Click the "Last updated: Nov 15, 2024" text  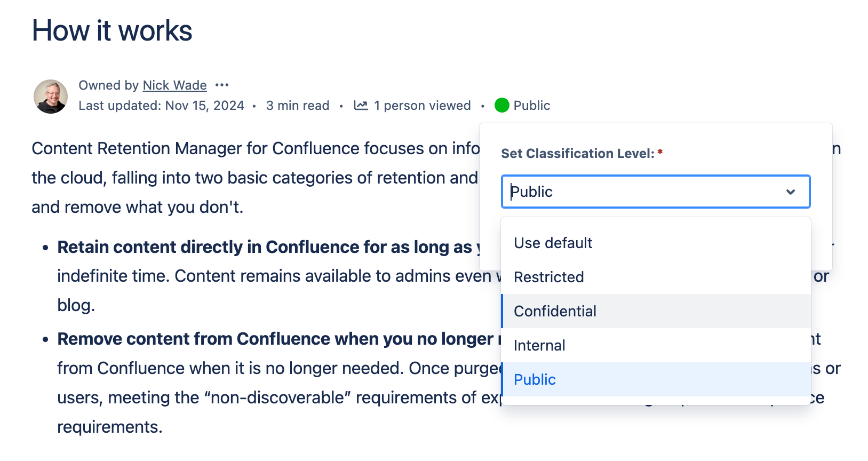coord(161,106)
